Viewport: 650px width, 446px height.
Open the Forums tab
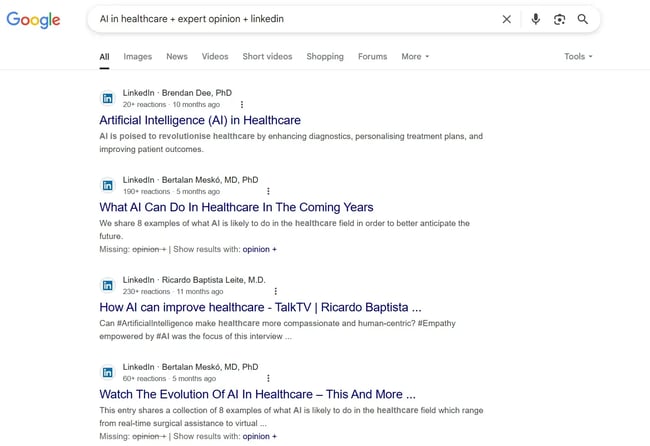pyautogui.click(x=372, y=57)
